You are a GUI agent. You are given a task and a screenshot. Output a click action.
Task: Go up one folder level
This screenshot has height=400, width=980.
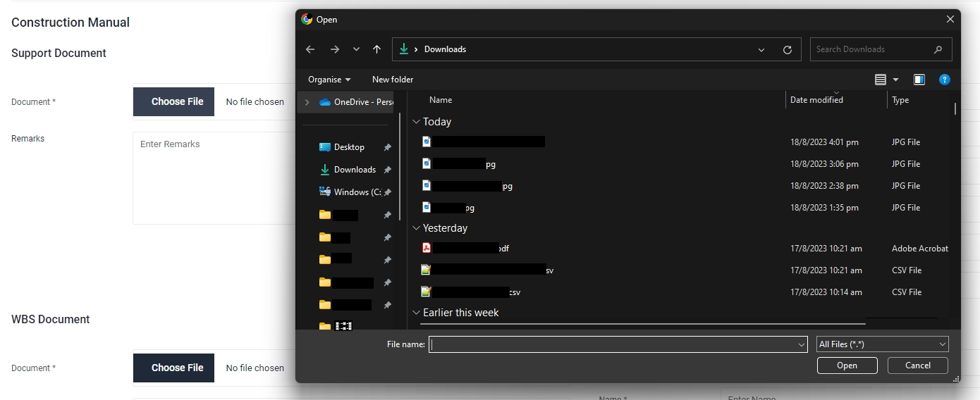click(x=377, y=49)
